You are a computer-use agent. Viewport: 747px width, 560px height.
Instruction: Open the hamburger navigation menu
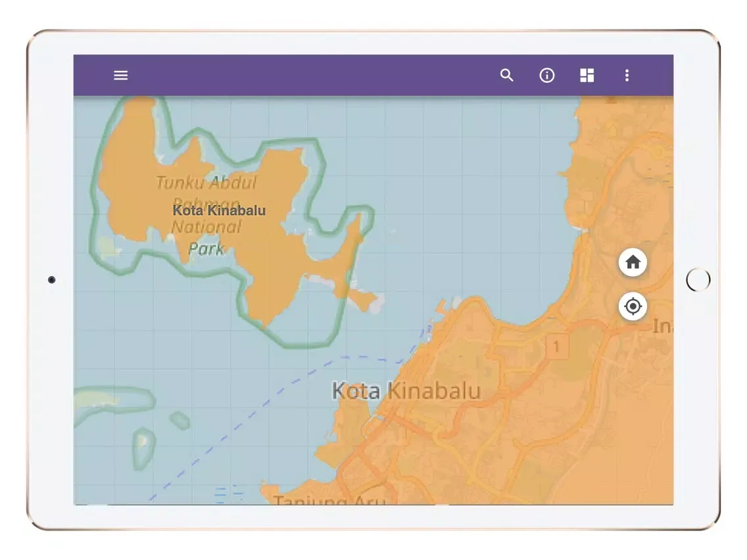point(121,76)
